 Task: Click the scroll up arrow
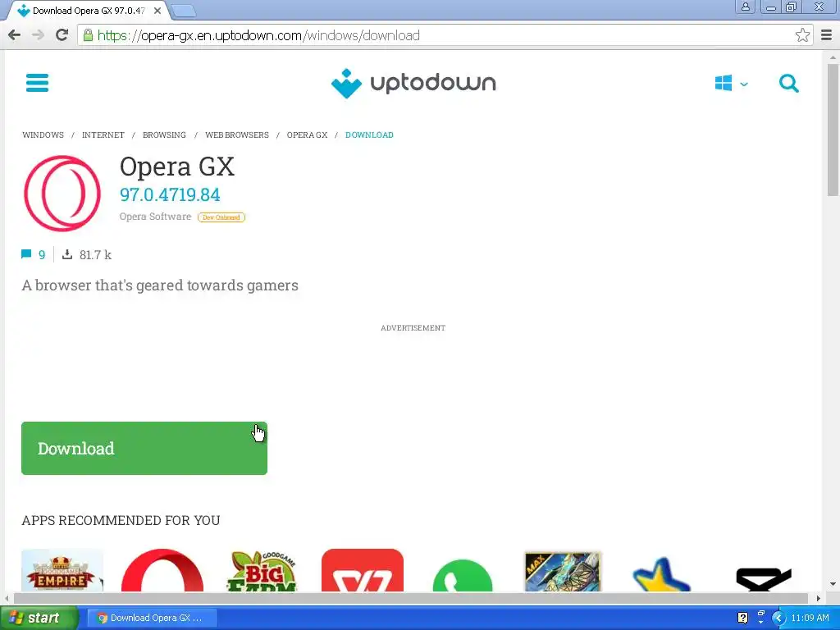point(833,57)
